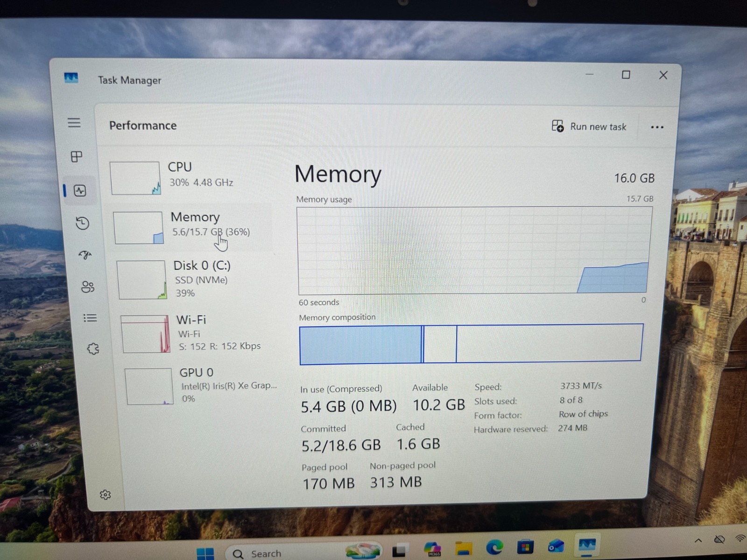The image size is (747, 560).
Task: Open Microsoft Store from taskbar
Action: pos(525,546)
